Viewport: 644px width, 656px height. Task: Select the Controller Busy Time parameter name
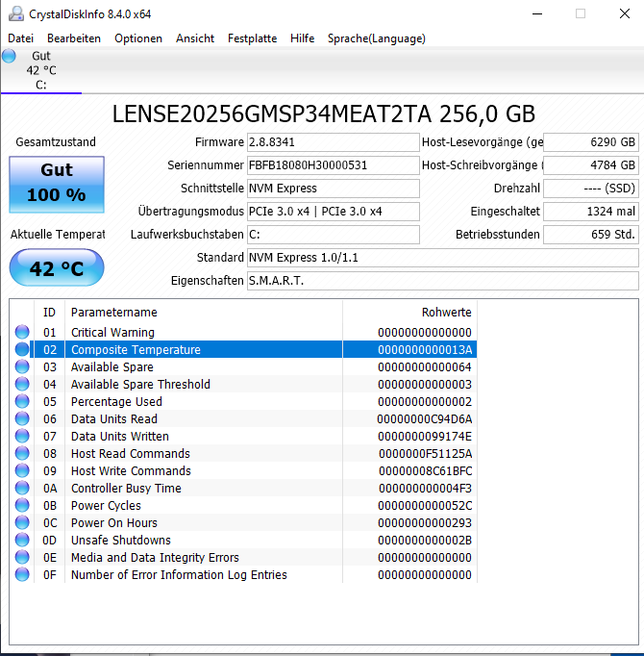tap(126, 489)
